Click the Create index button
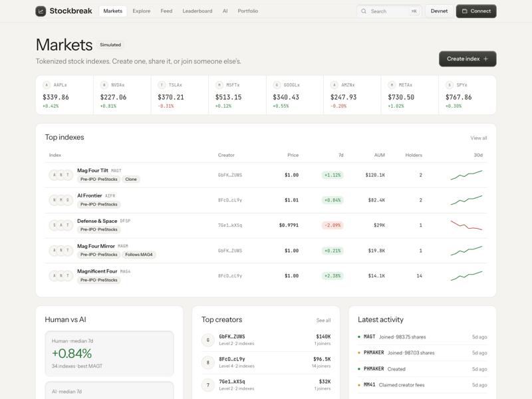 pos(467,59)
